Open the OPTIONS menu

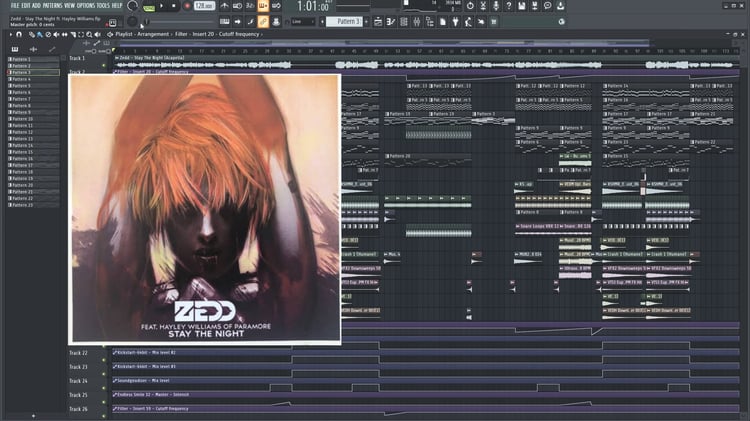[x=86, y=6]
